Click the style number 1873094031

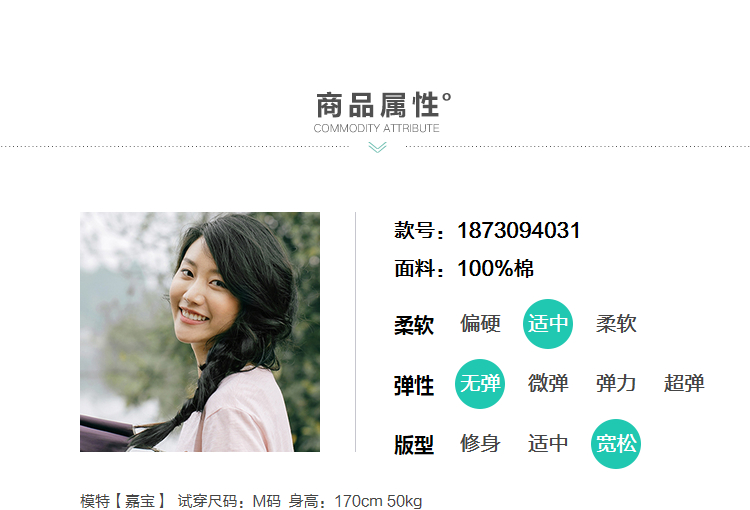tap(519, 231)
